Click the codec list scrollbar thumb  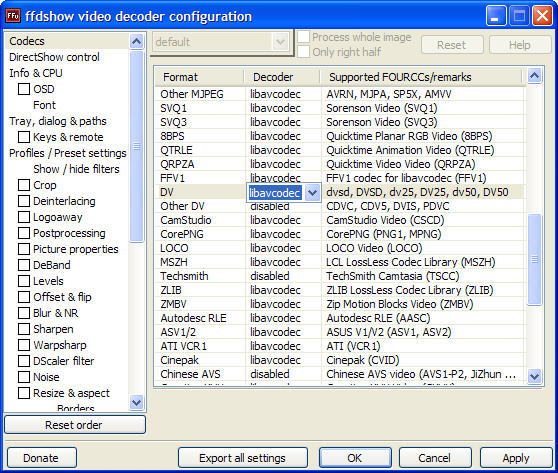(535, 259)
